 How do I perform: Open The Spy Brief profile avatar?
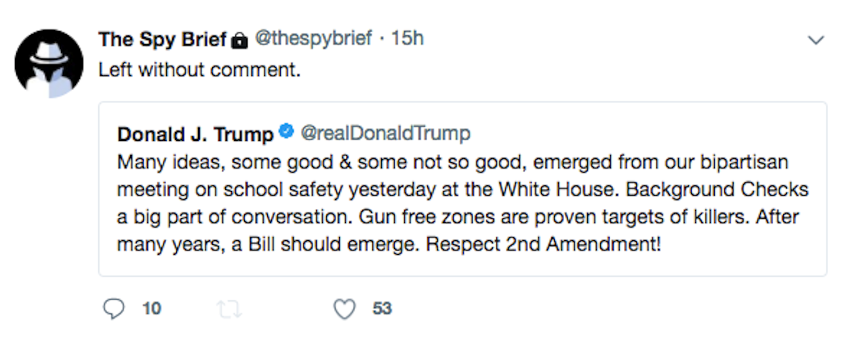[50, 63]
